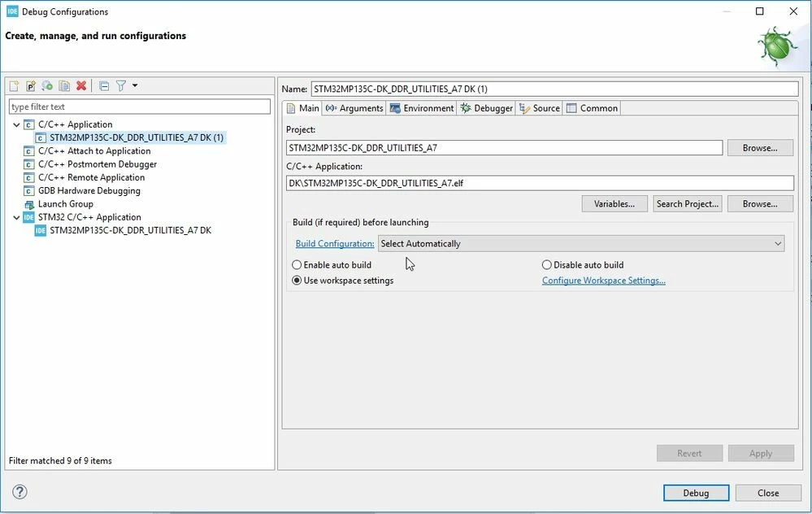
Task: Click the filter launch configurations icon
Action: pos(120,86)
